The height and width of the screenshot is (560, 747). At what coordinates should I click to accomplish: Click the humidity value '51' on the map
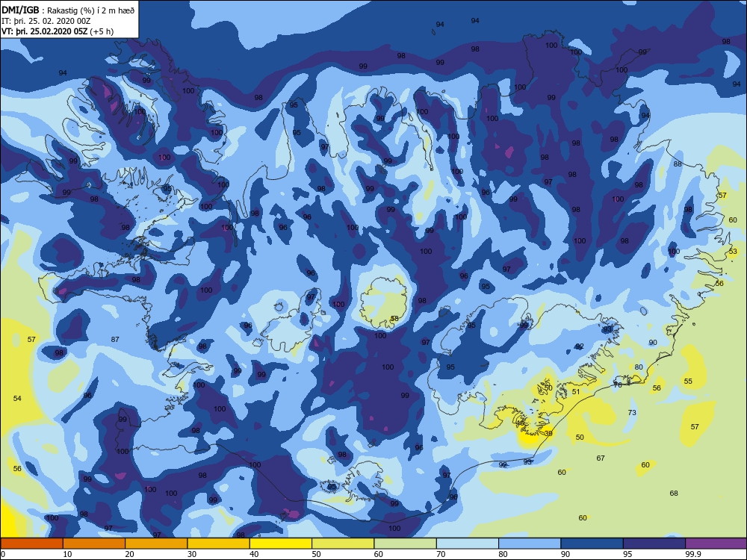[576, 391]
